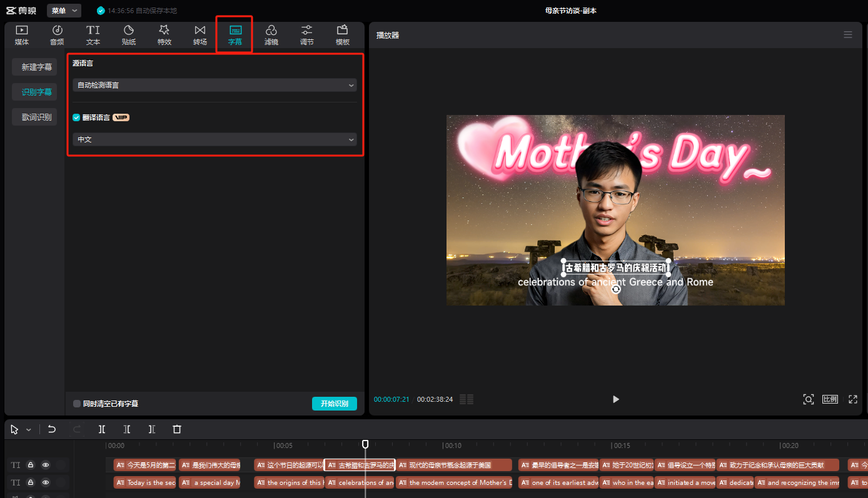Click English subtitle 'celebrations of ancient Greece and Rome'
Image resolution: width=868 pixels, height=498 pixels.
pos(615,282)
